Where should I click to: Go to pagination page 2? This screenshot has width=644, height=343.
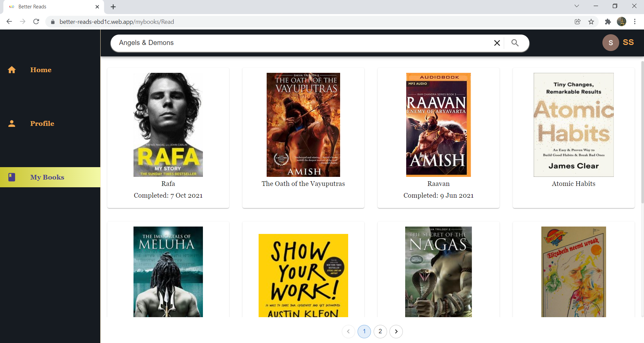(x=380, y=332)
